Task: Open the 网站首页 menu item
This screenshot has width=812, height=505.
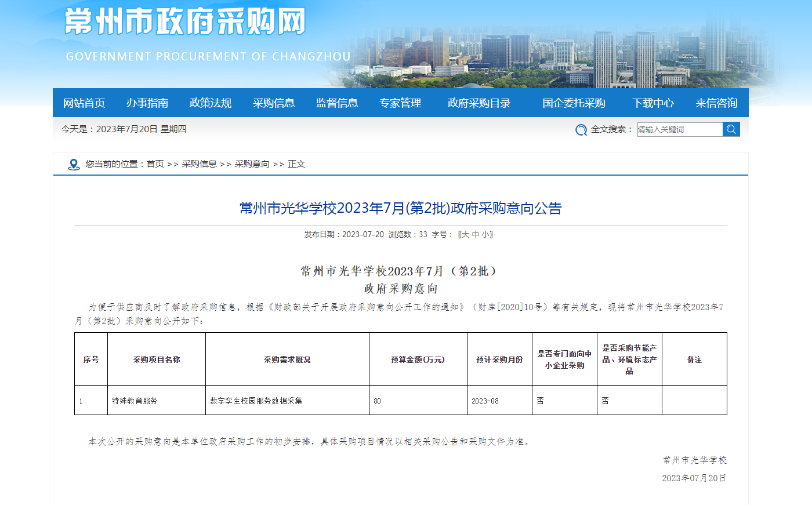Action: coord(84,103)
